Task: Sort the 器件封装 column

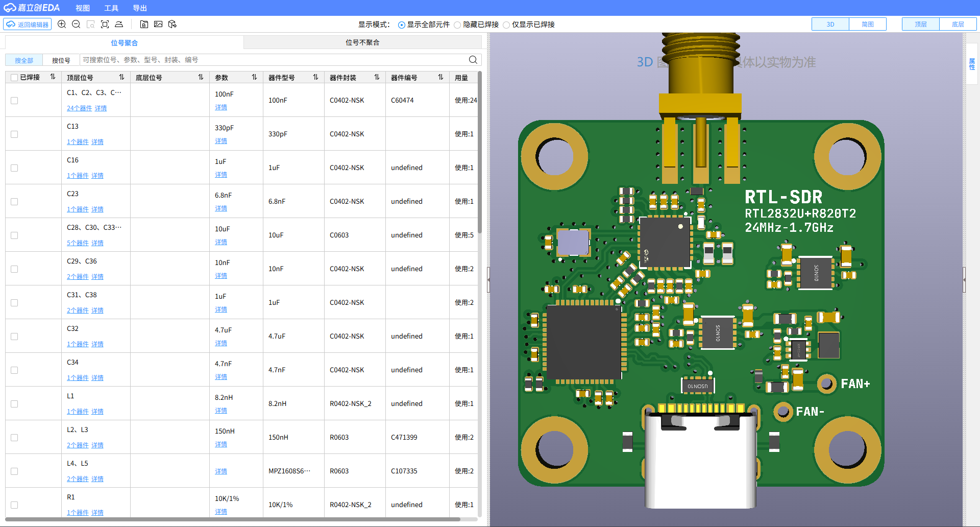Action: click(377, 77)
